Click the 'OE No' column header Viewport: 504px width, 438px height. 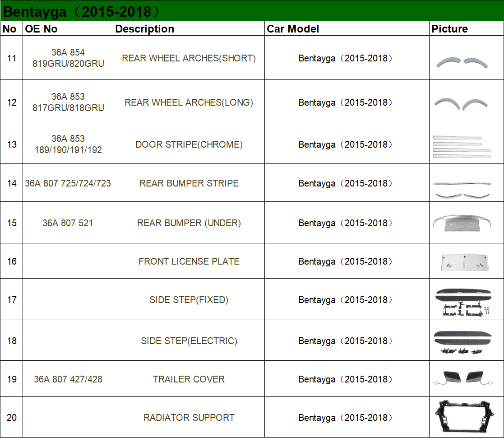(x=41, y=29)
